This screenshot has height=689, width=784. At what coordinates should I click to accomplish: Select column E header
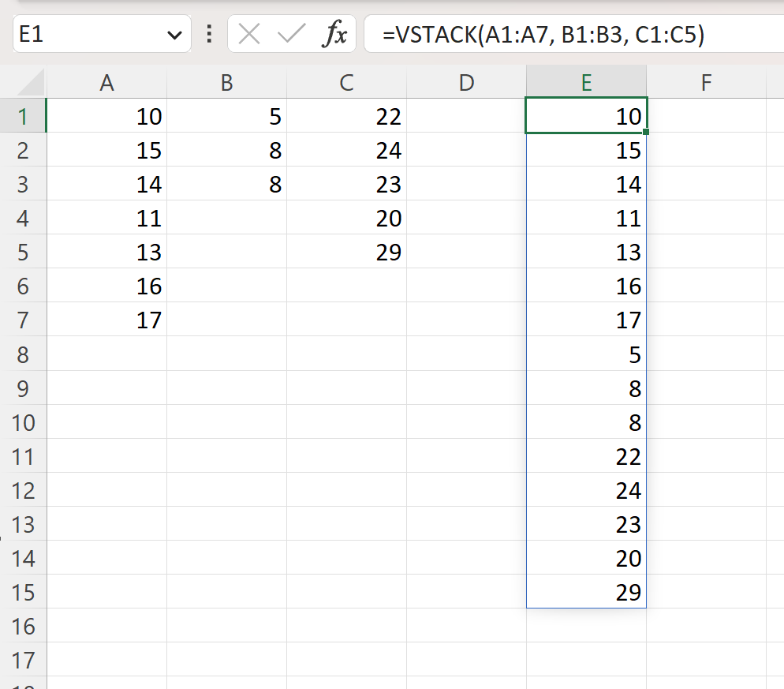click(x=586, y=81)
